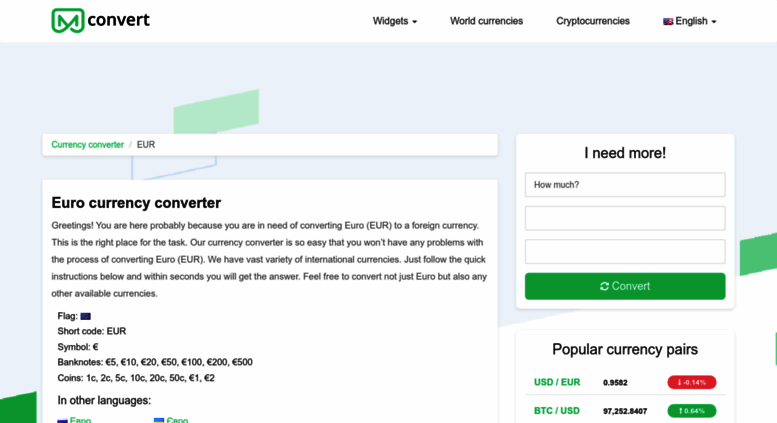Open the USD / EUR pair link
This screenshot has width=777, height=423.
pos(556,382)
